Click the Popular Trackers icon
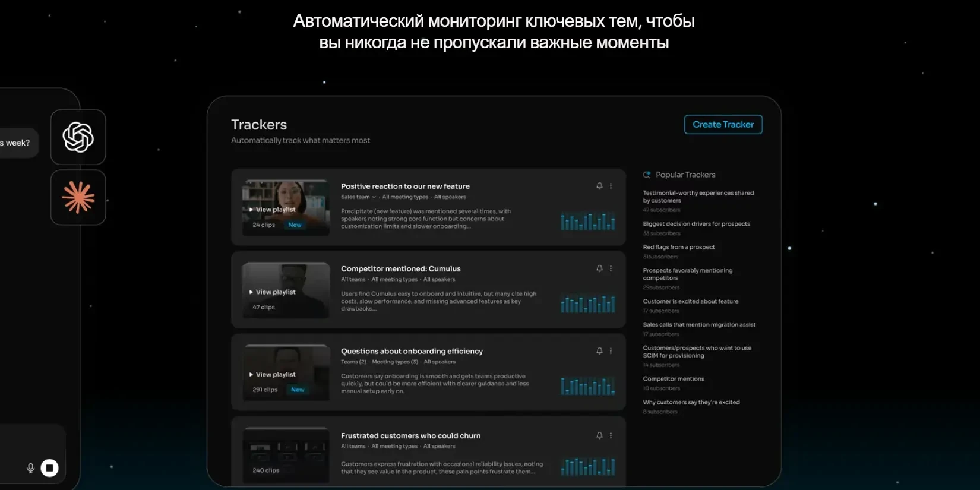This screenshot has width=980, height=490. pyautogui.click(x=647, y=175)
